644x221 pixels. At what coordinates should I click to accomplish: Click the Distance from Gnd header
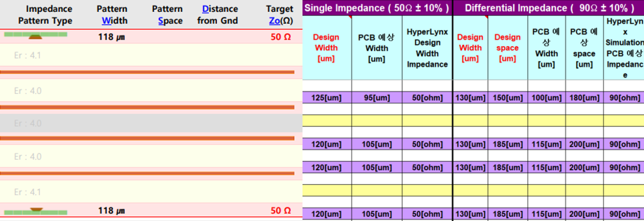click(217, 15)
